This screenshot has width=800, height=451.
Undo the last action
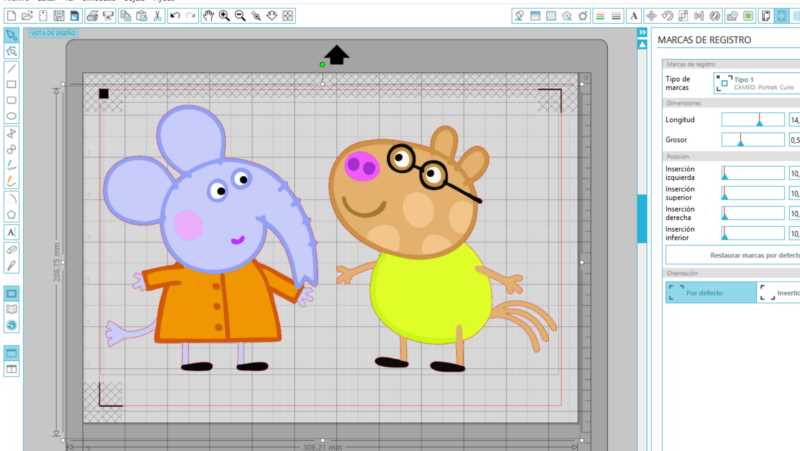click(x=175, y=16)
